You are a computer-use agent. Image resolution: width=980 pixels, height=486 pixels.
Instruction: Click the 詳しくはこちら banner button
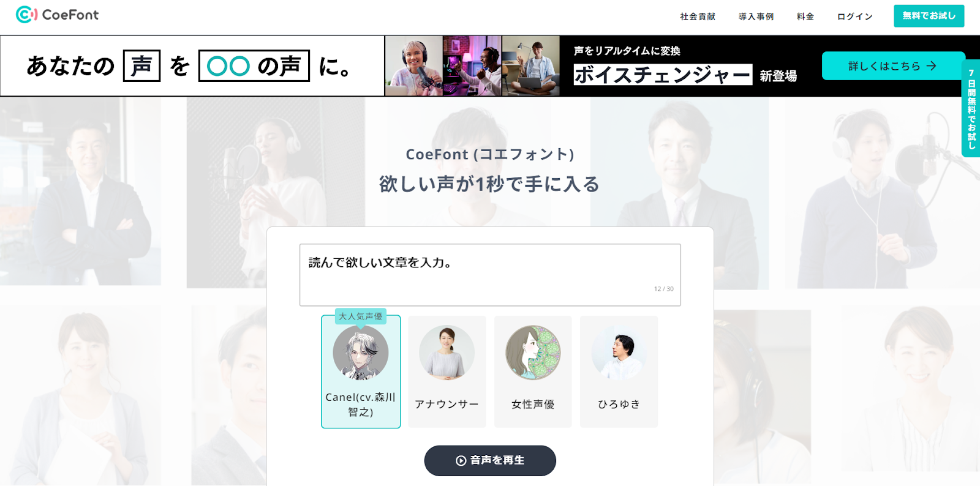pos(893,66)
